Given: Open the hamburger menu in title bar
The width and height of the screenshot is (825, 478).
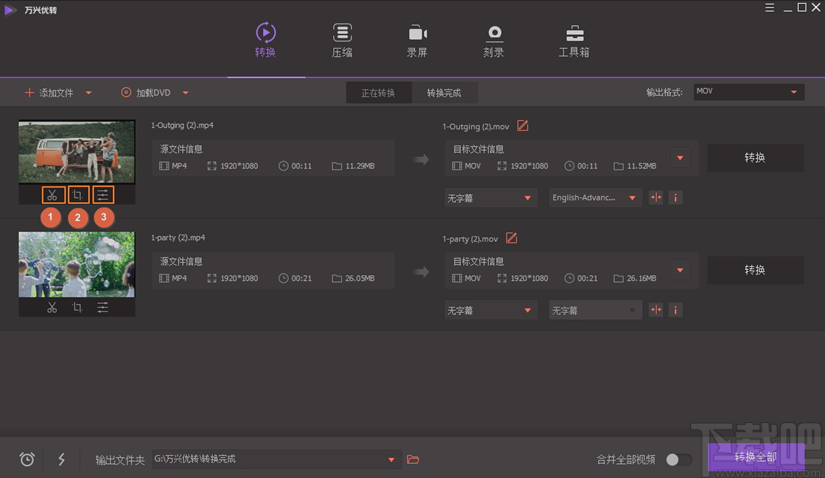Looking at the screenshot, I should pyautogui.click(x=769, y=7).
